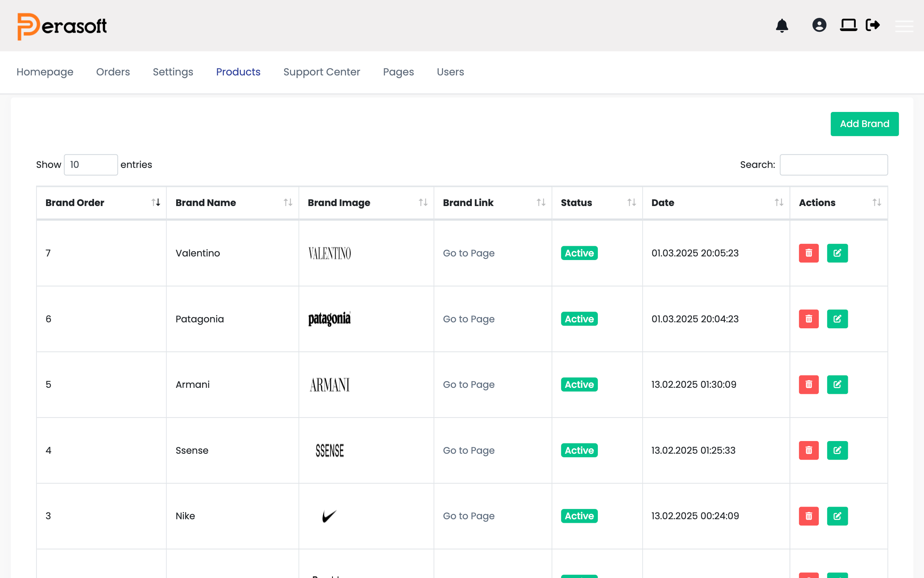Click the Add Brand button
Viewport: 924px width, 578px height.
tap(864, 124)
